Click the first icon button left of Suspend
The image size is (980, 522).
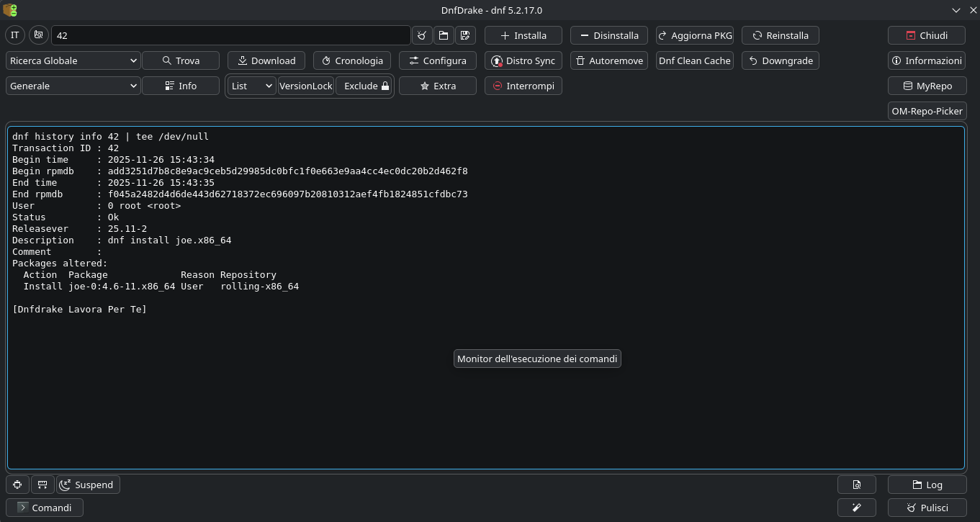[x=17, y=485]
